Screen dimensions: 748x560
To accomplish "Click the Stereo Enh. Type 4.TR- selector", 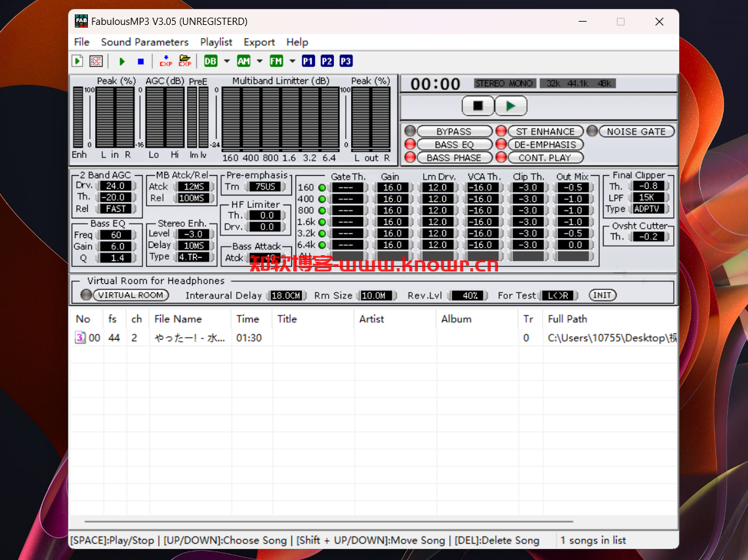I will click(193, 257).
